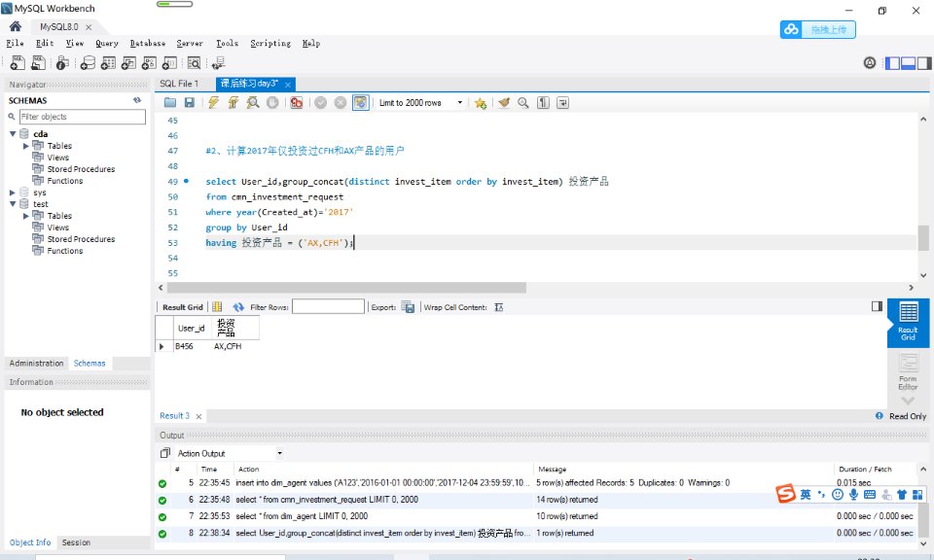Switch to the Administration tab
Image resolution: width=934 pixels, height=560 pixels.
click(36, 364)
